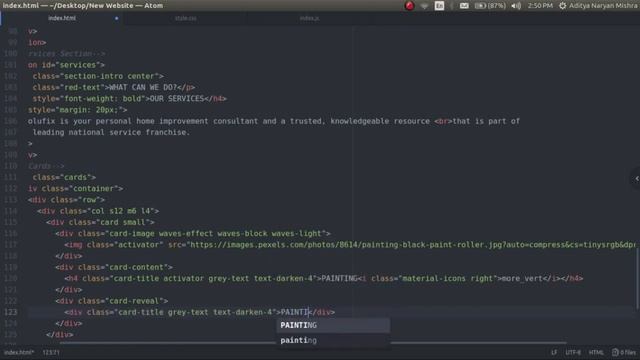Image resolution: width=640 pixels, height=360 pixels.
Task: Open the index.js tab
Action: (x=309, y=18)
